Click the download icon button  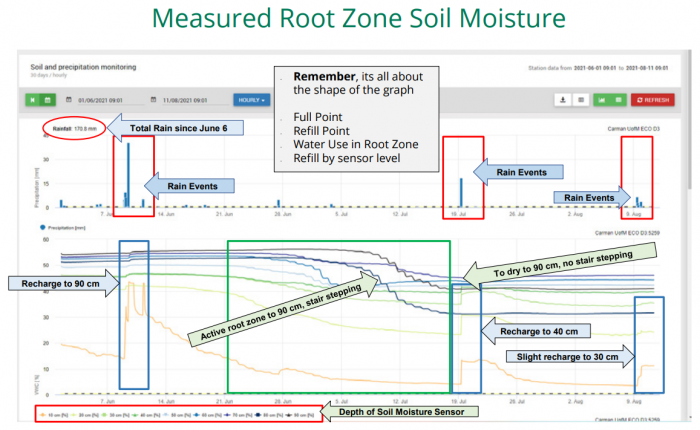[563, 100]
